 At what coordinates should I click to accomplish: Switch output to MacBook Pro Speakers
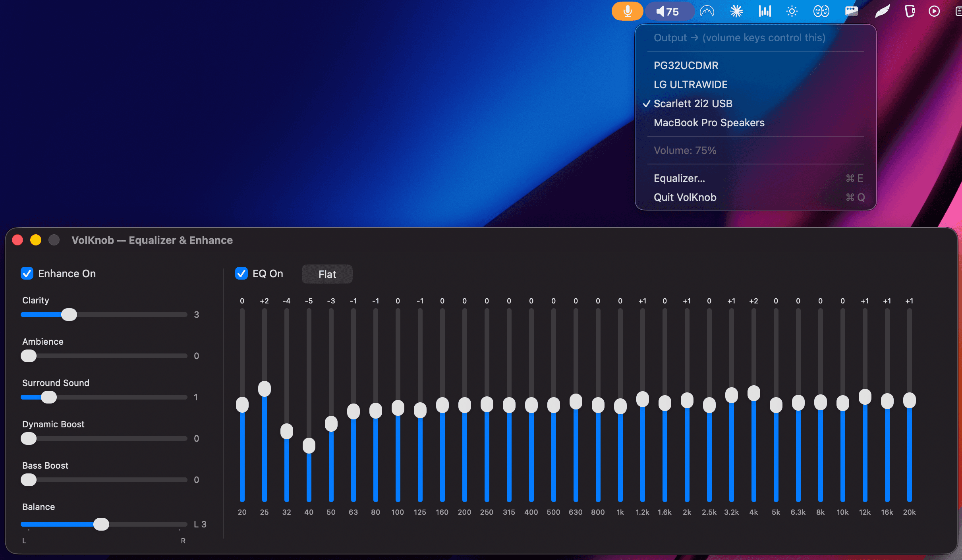[x=755, y=123]
